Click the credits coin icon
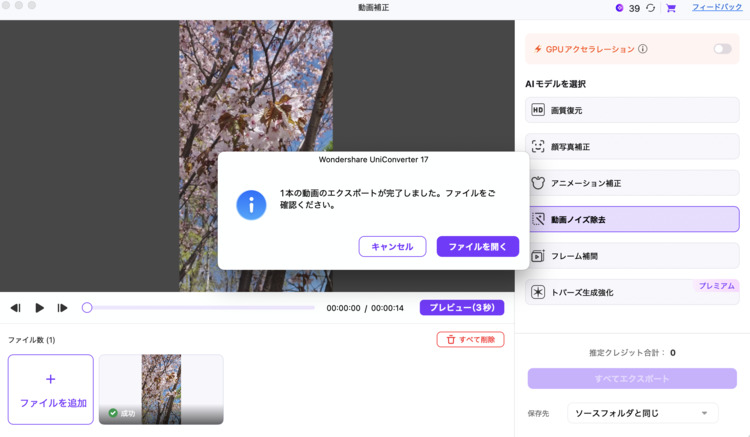This screenshot has width=750, height=437. pos(619,8)
